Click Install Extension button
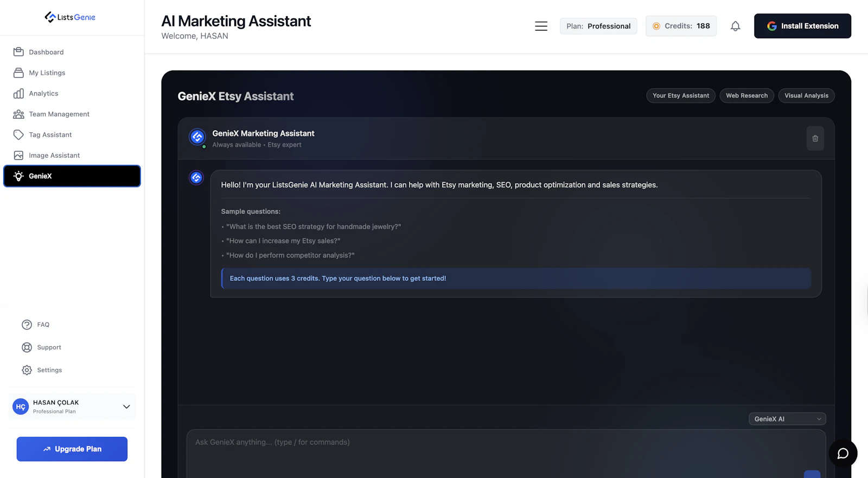 pyautogui.click(x=802, y=26)
